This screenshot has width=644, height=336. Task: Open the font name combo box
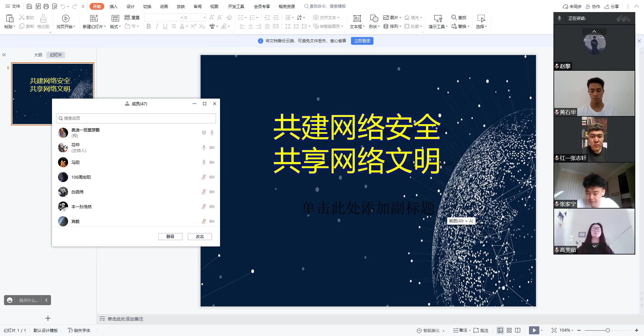tap(164, 17)
